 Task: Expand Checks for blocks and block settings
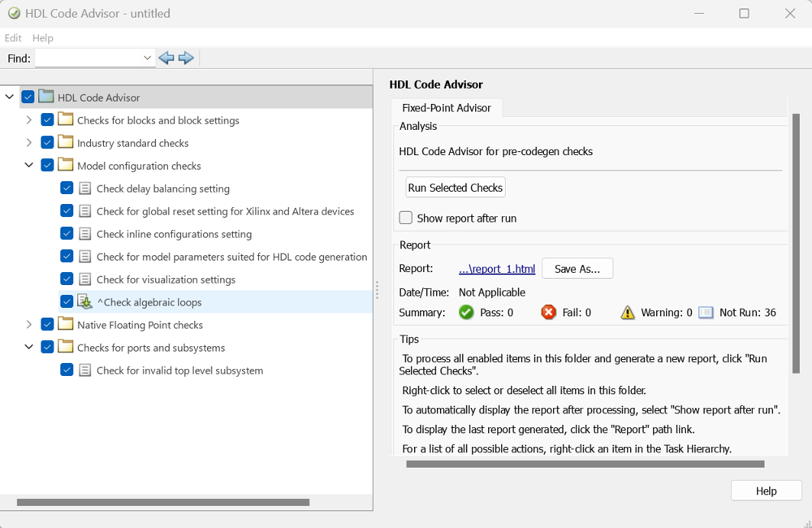28,120
